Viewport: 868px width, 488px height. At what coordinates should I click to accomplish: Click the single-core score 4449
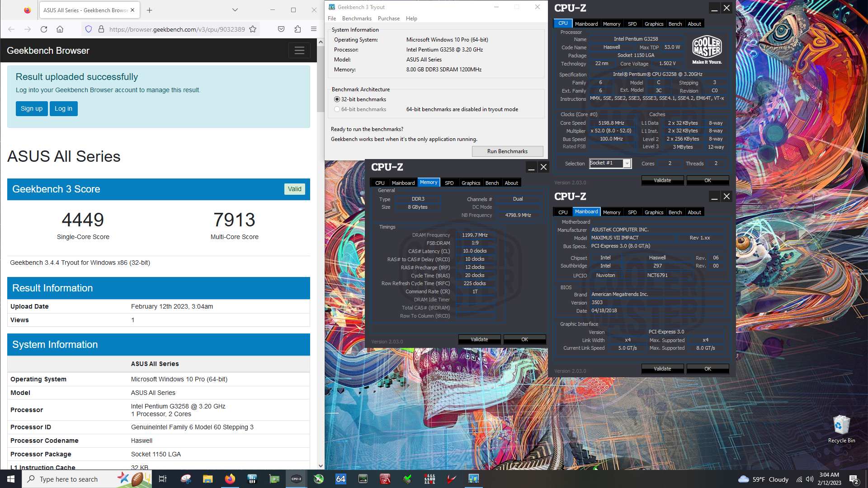83,220
